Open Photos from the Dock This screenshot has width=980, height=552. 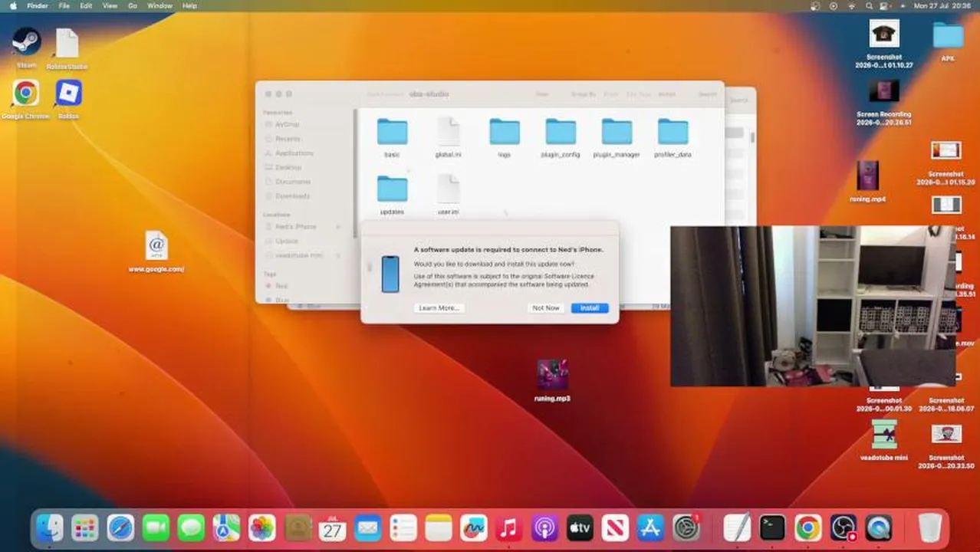point(261,527)
